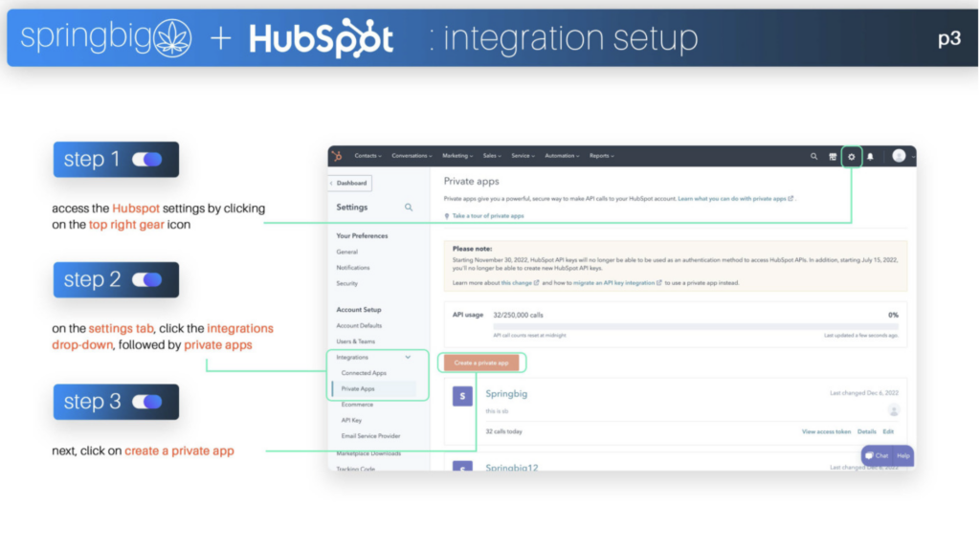This screenshot has width=980, height=550.
Task: Click Create a private app button
Action: 481,363
